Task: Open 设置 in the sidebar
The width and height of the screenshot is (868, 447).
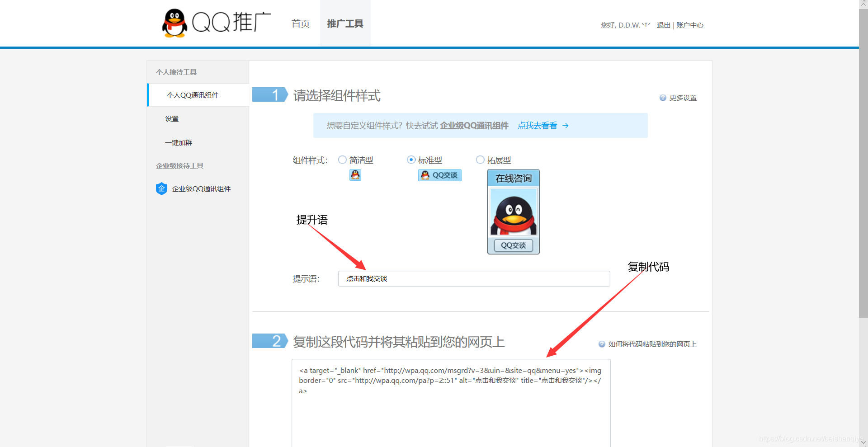Action: pyautogui.click(x=172, y=119)
